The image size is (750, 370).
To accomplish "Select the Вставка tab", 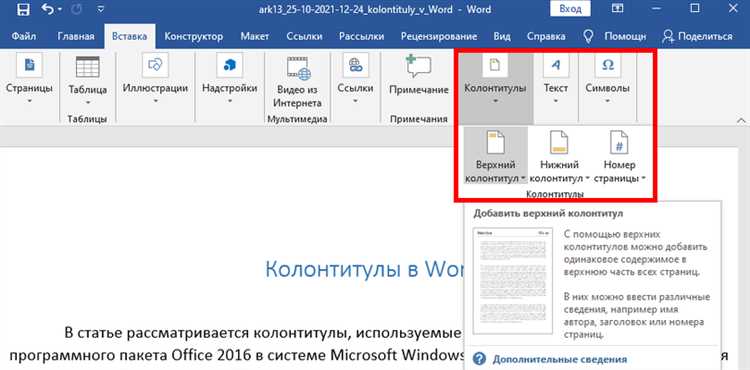I will point(130,36).
